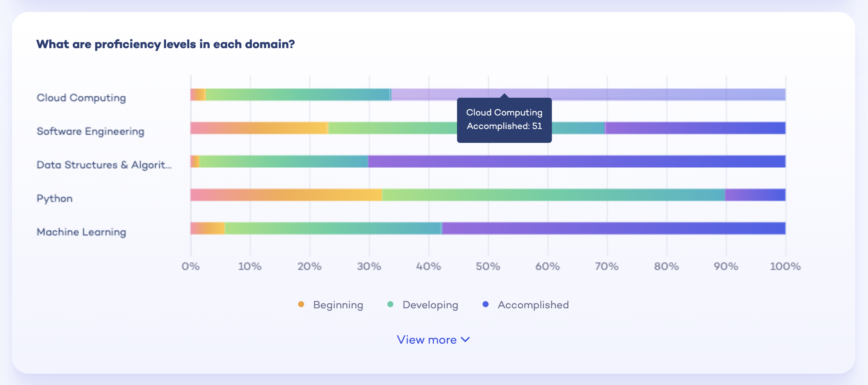This screenshot has height=385, width=868.
Task: Select the tooltip showing Cloud Computing Accomplished: 51
Action: 504,120
